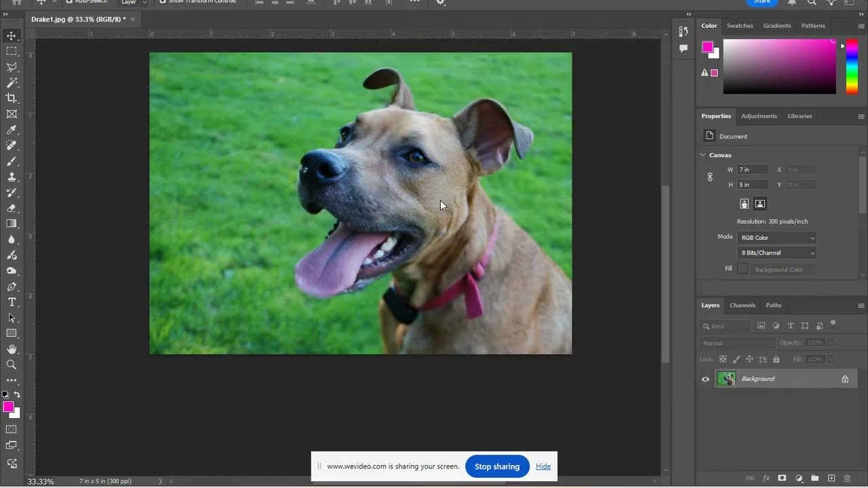The height and width of the screenshot is (488, 868).
Task: Create a new fill or adjustment layer
Action: pos(799,478)
